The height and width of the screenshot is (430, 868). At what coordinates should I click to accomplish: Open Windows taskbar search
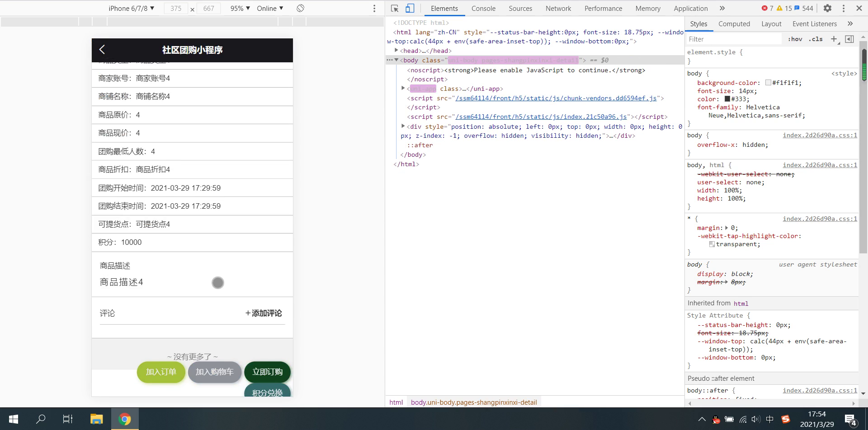tap(41, 419)
